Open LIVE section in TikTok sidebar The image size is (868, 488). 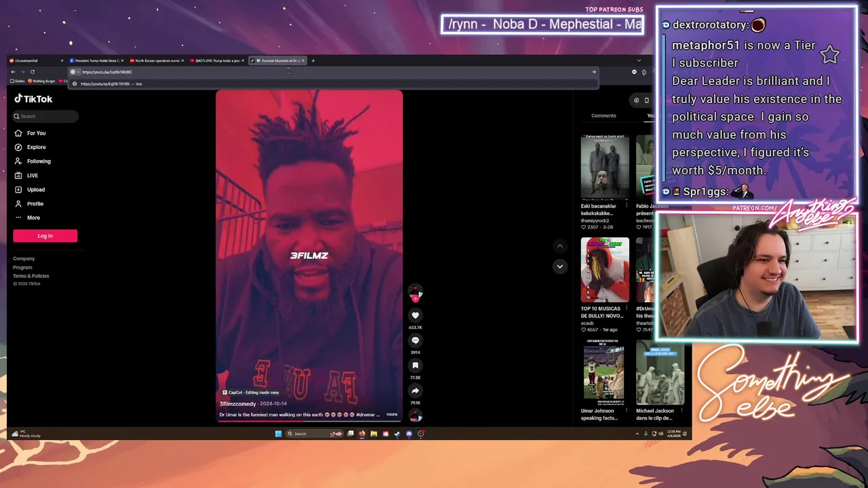coord(27,176)
